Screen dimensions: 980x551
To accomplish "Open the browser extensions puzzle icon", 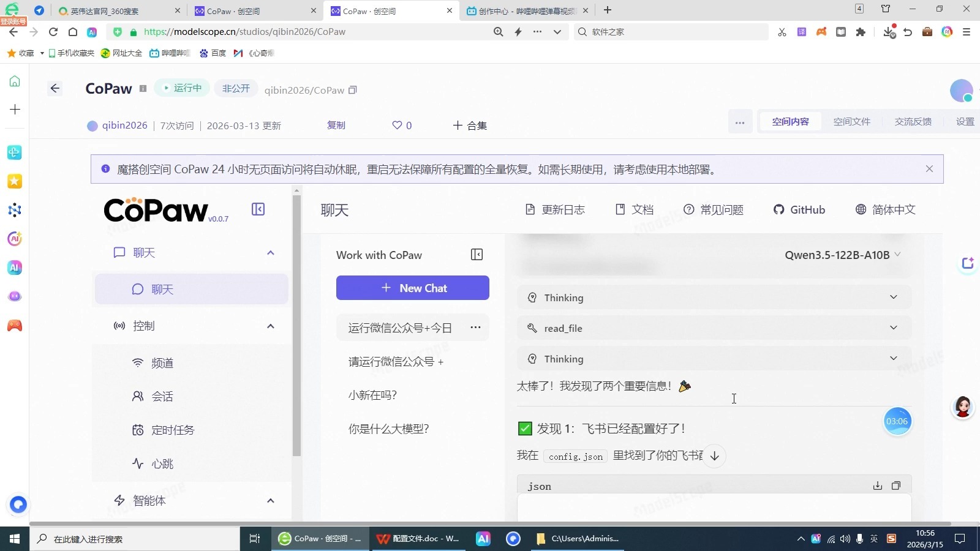I will (861, 32).
